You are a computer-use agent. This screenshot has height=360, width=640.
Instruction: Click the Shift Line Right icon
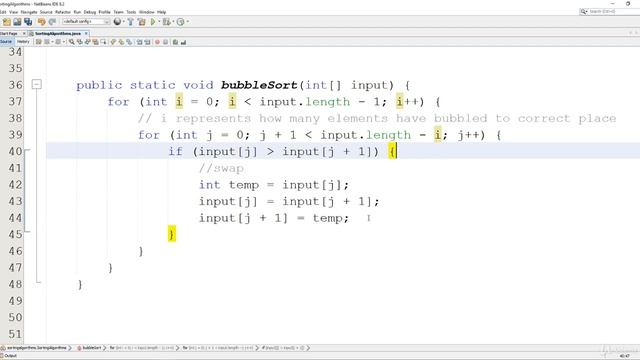coord(147,42)
